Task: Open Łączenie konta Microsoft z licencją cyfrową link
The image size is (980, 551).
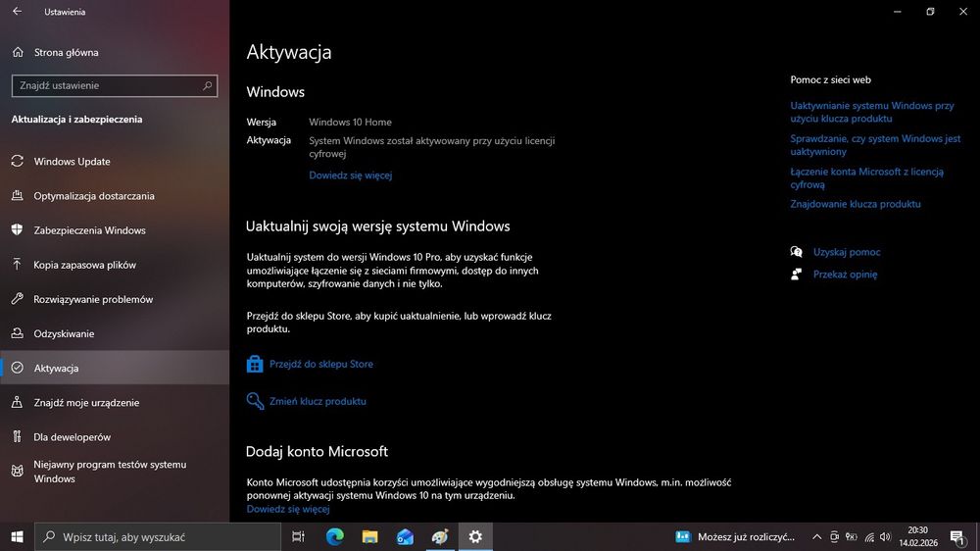Action: [x=867, y=178]
